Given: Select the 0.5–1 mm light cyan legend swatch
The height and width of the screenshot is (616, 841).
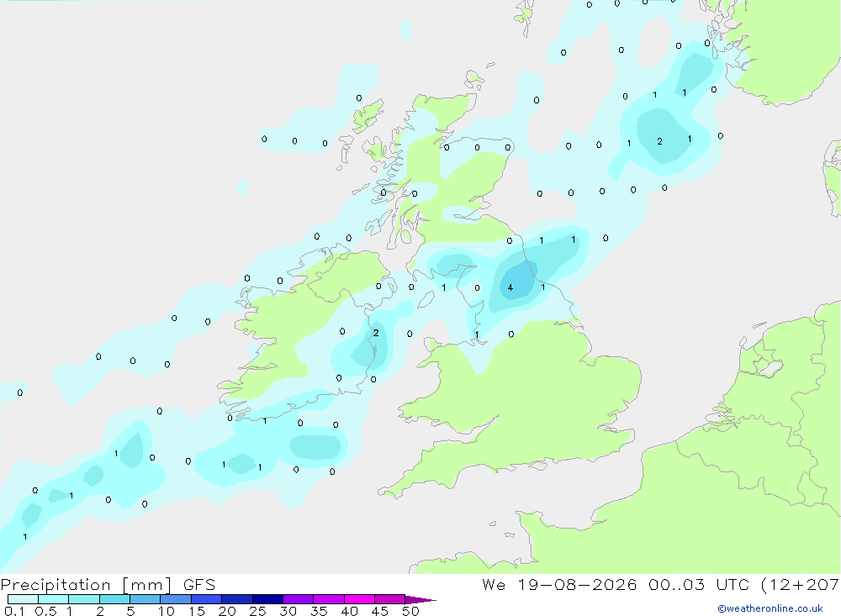Looking at the screenshot, I should click(53, 599).
